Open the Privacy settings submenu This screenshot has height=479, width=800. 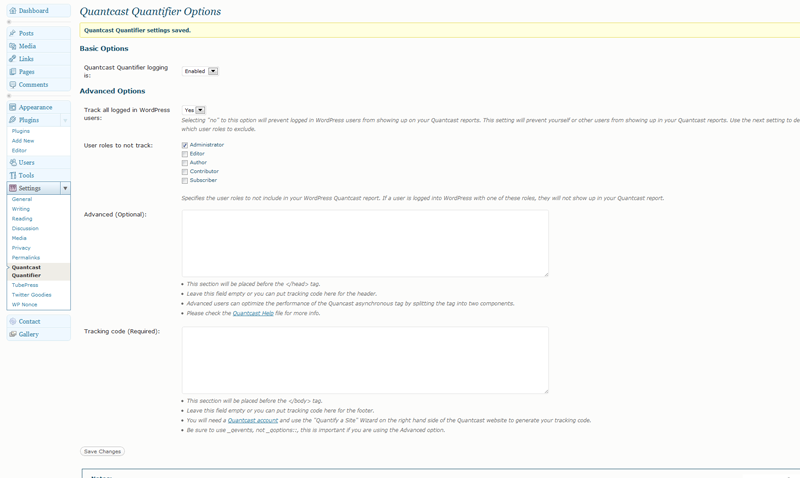click(x=21, y=248)
